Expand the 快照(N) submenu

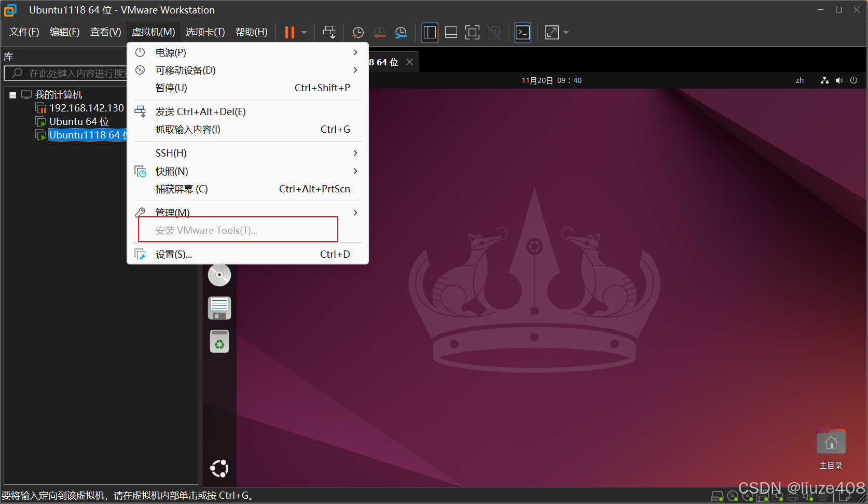[247, 171]
